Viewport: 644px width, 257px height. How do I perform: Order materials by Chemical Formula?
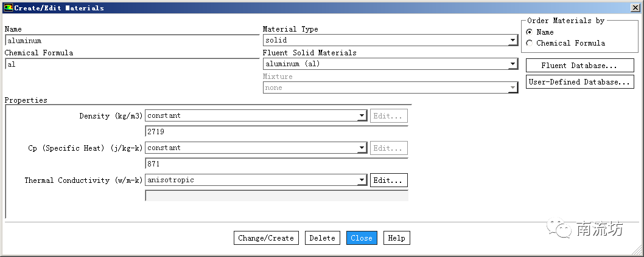coord(529,43)
